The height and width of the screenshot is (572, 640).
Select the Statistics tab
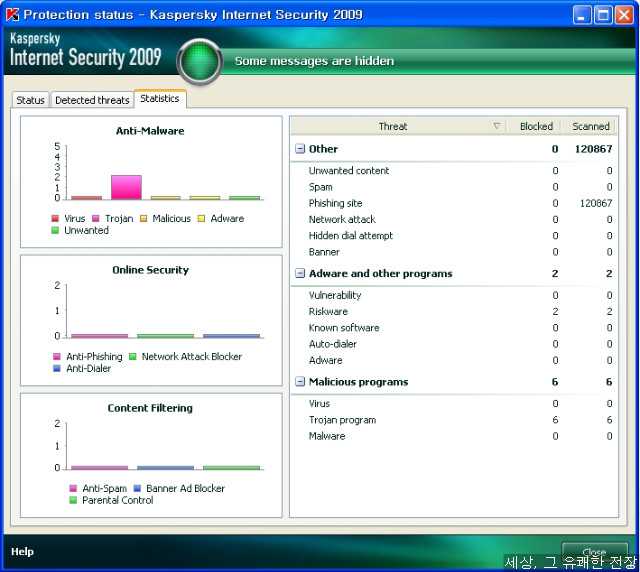pos(160,98)
